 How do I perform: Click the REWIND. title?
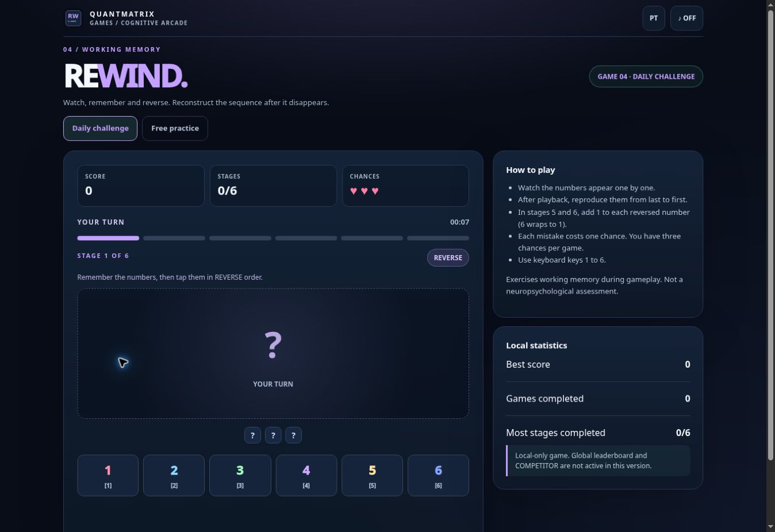pos(126,75)
